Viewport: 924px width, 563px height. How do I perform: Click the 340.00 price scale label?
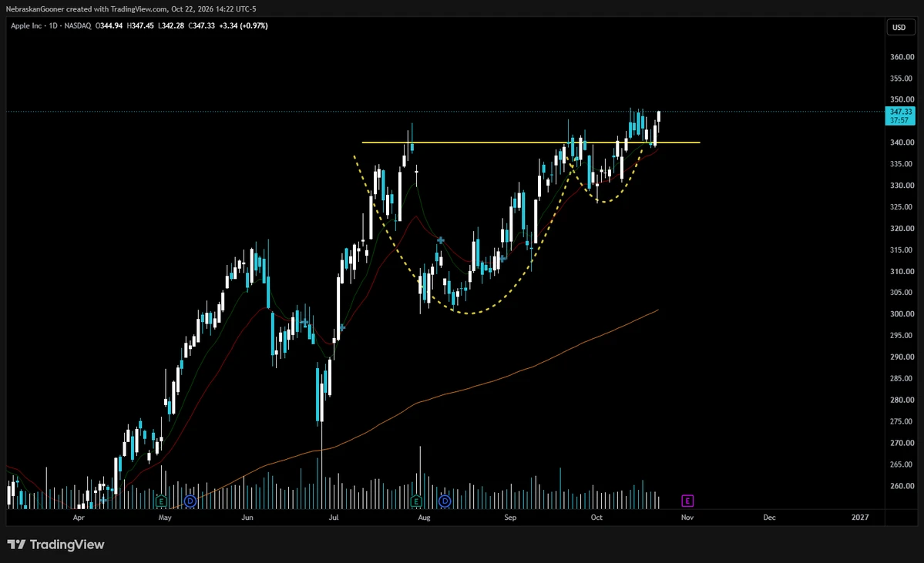tap(902, 142)
